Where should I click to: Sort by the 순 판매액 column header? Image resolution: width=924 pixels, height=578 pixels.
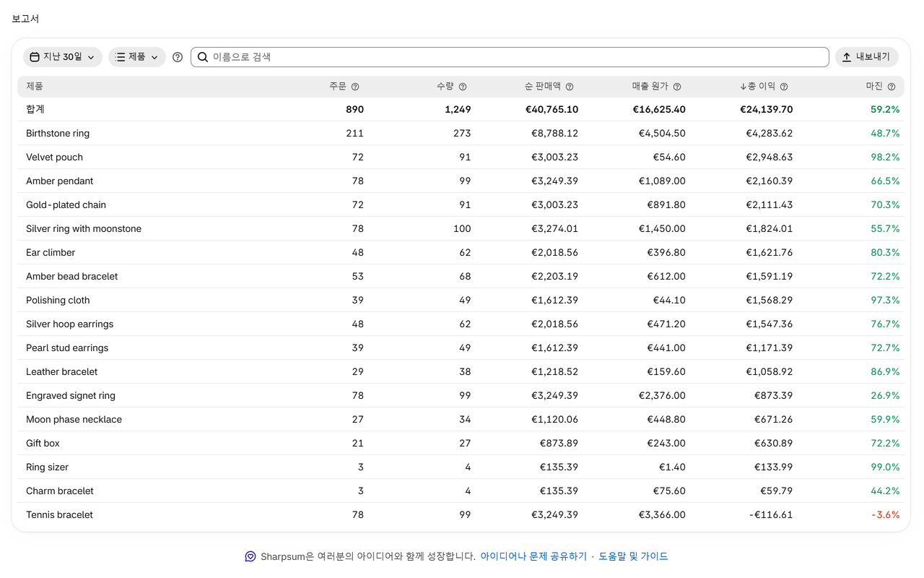point(544,87)
